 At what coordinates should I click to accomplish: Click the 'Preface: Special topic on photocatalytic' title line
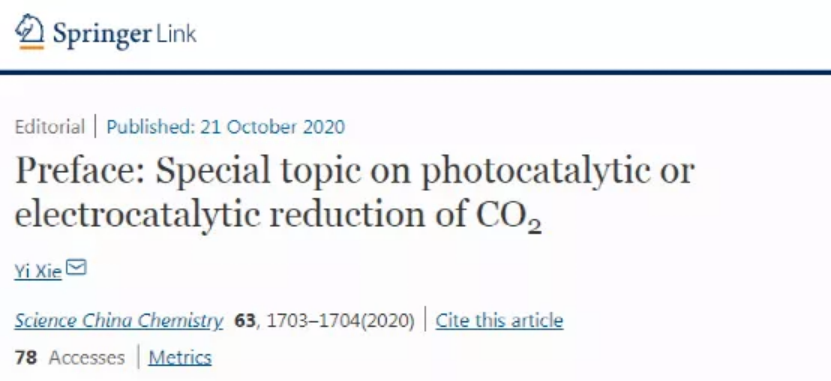(x=355, y=172)
